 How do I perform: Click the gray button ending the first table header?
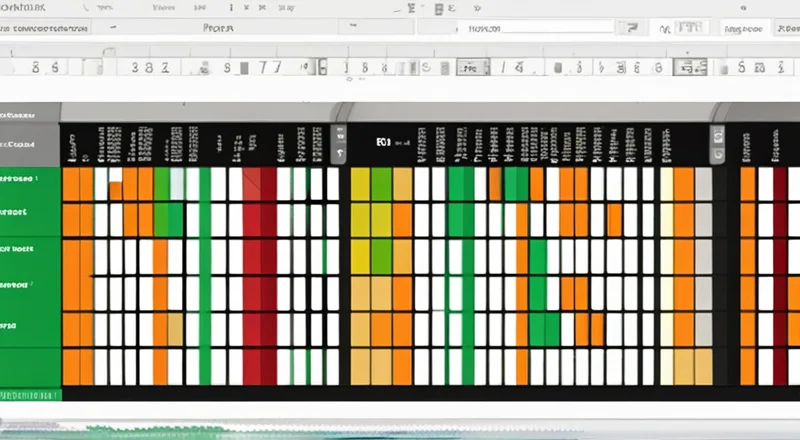[x=338, y=144]
